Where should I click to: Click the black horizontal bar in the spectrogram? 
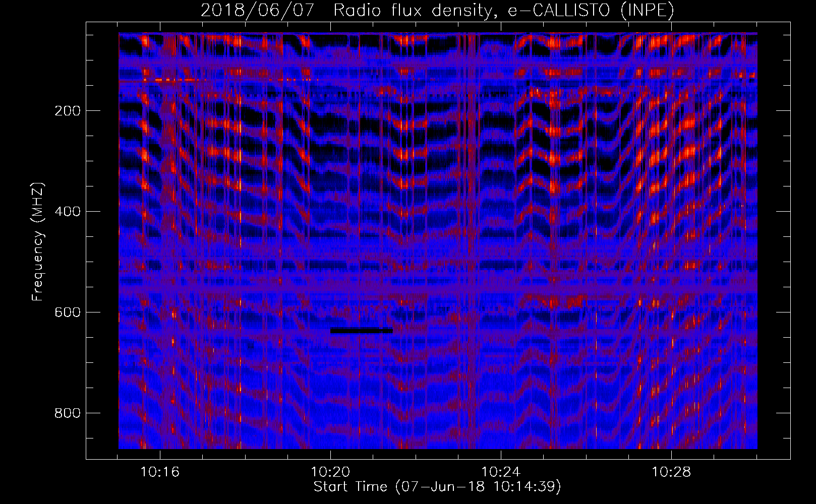coord(362,331)
